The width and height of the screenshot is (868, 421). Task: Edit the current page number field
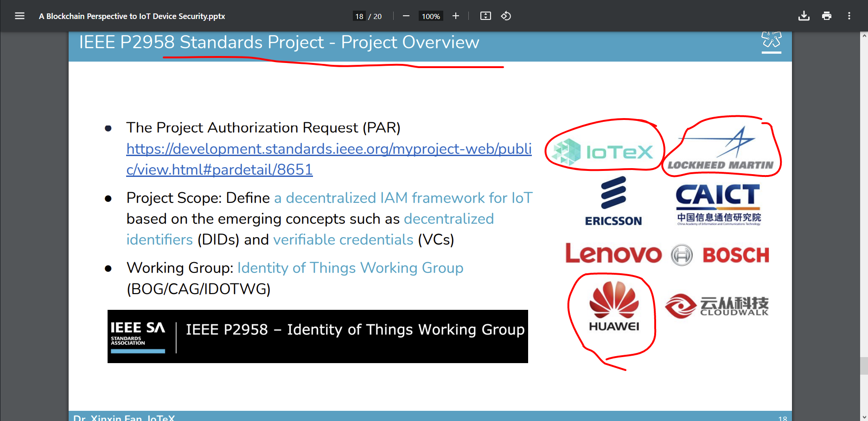[359, 16]
